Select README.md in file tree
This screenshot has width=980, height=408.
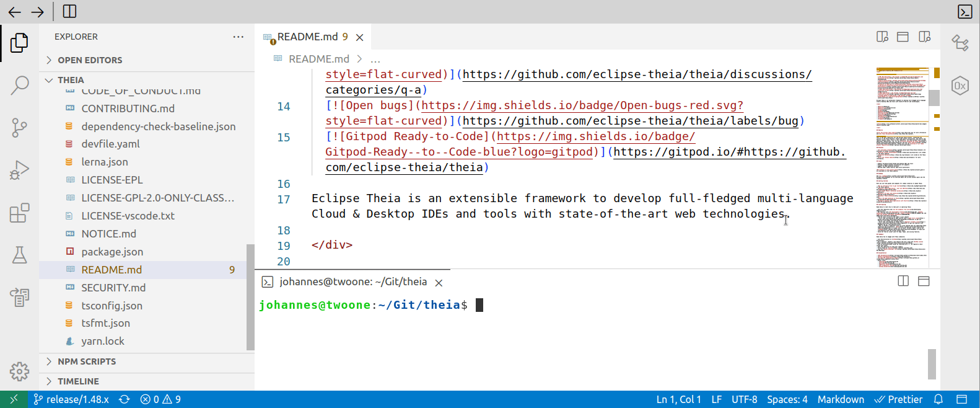pos(142,270)
